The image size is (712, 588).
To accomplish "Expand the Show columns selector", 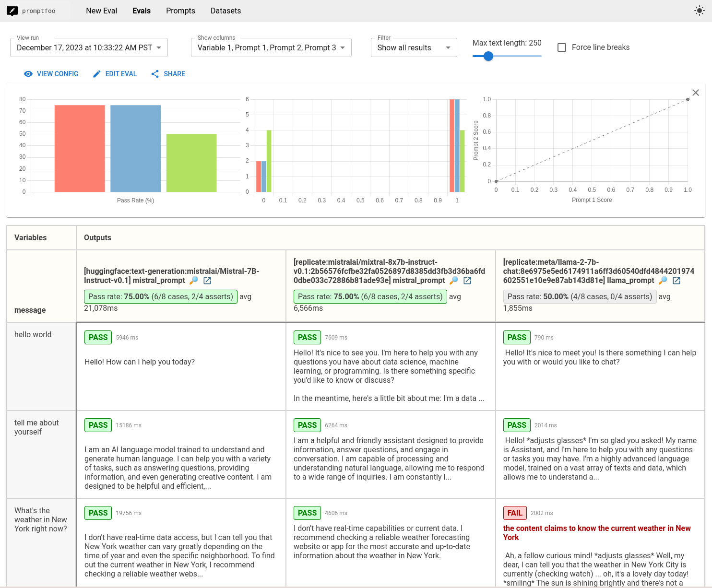I will (271, 47).
